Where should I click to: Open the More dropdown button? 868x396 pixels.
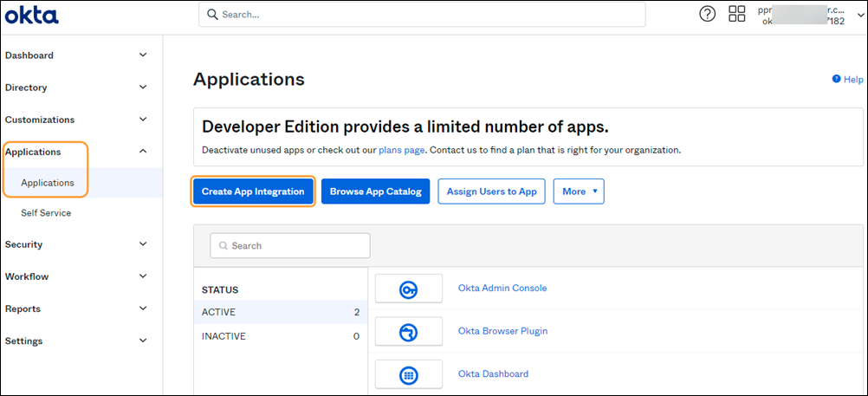click(x=579, y=192)
